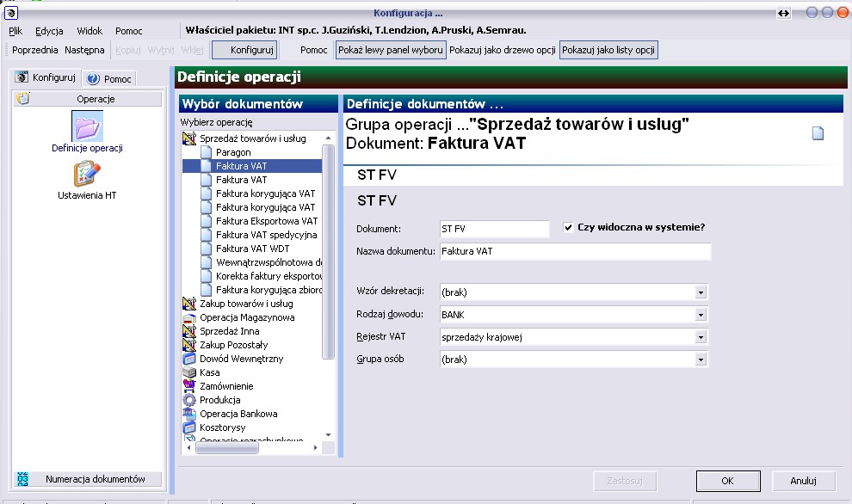Open the Edycja menu
852x504 pixels.
[x=49, y=31]
